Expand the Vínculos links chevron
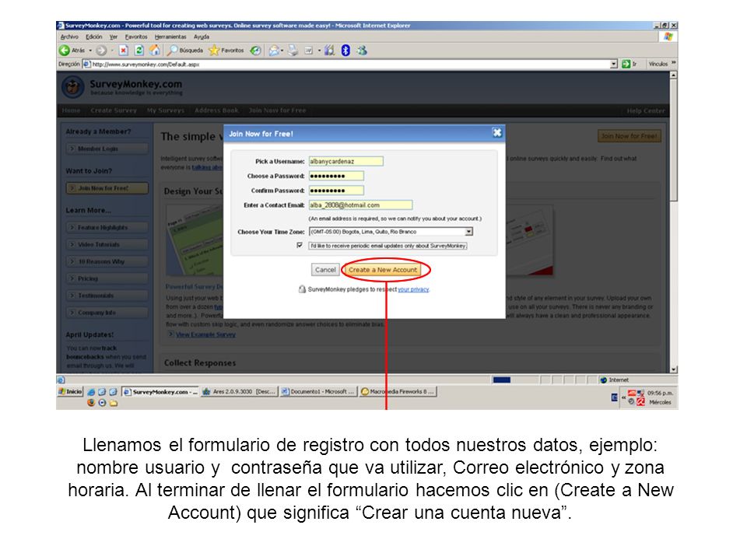 (674, 62)
